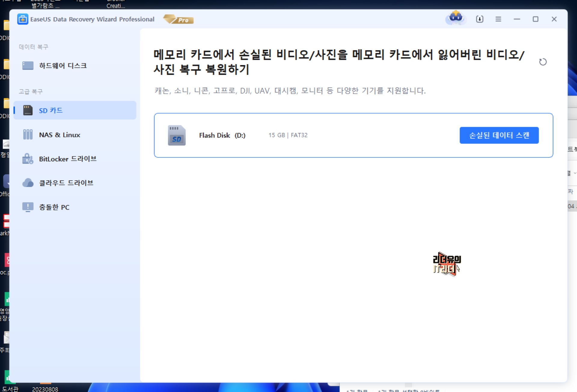Open the robot assistant avatar icon

(456, 18)
